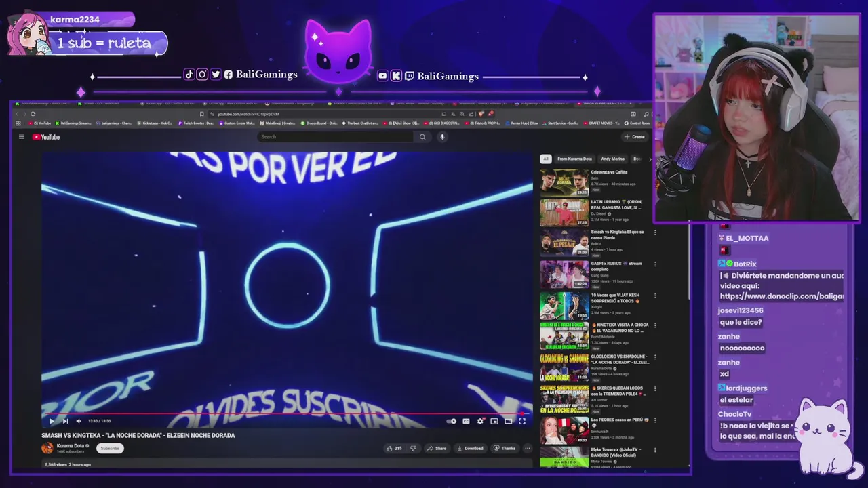Image resolution: width=868 pixels, height=488 pixels.
Task: Show more filter chips with the arrow
Action: (x=650, y=159)
